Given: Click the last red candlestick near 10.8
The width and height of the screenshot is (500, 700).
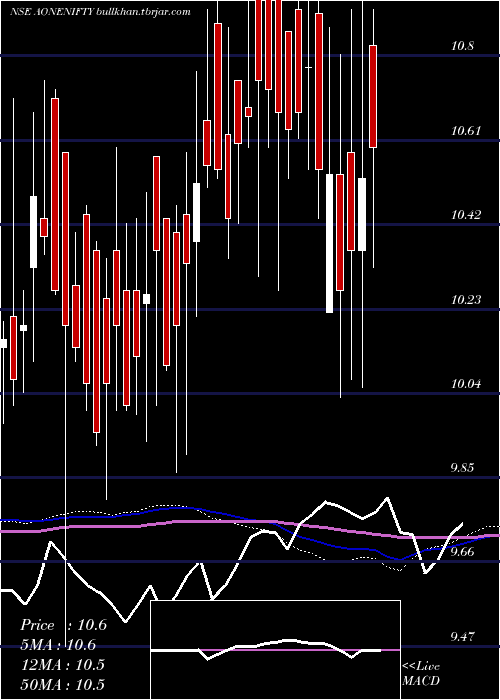Looking at the screenshot, I should tap(373, 96).
